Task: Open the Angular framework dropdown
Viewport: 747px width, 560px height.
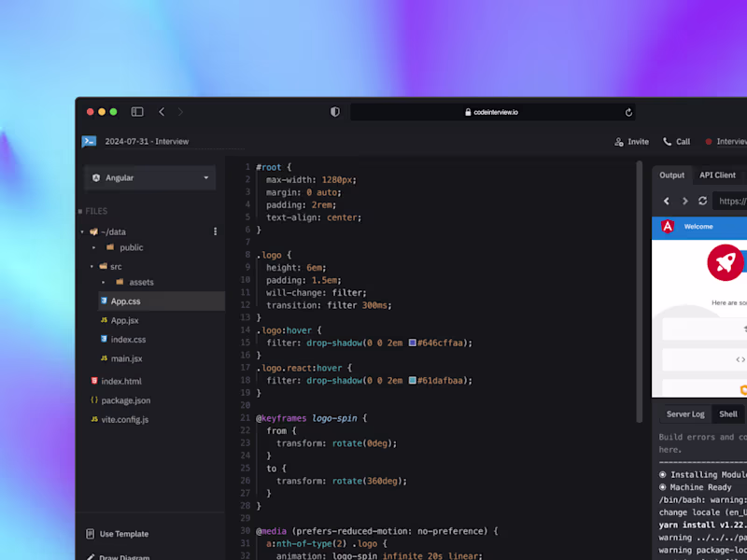Action: click(150, 177)
